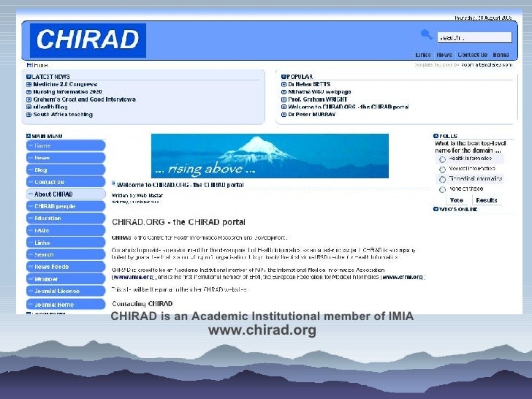
Task: Click the icon beside Dr Helen BETTS
Action: tap(284, 85)
